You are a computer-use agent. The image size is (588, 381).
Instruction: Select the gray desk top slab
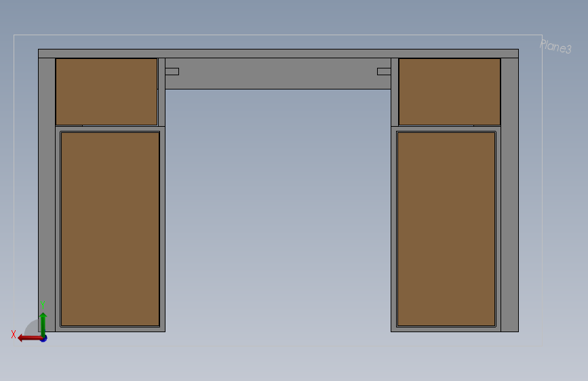click(278, 54)
